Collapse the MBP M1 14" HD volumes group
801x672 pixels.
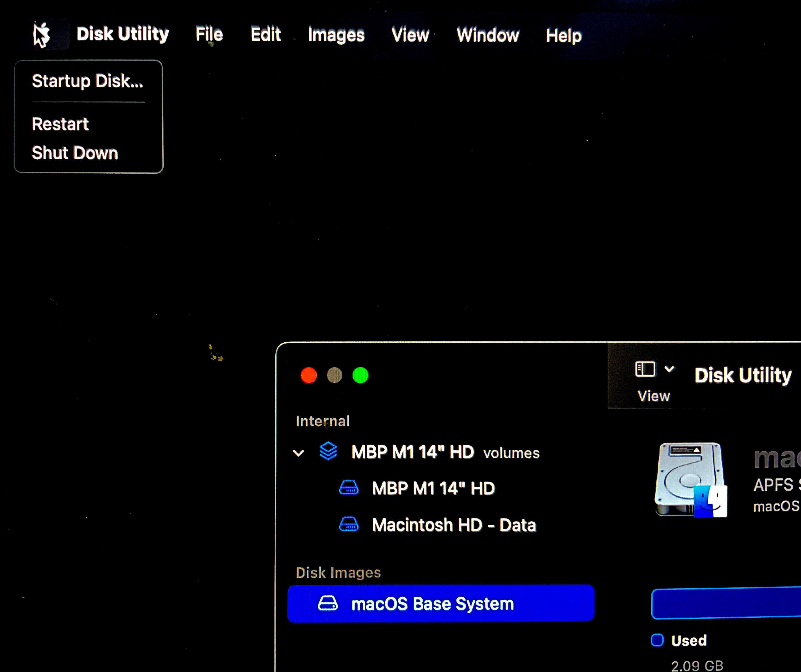click(298, 453)
